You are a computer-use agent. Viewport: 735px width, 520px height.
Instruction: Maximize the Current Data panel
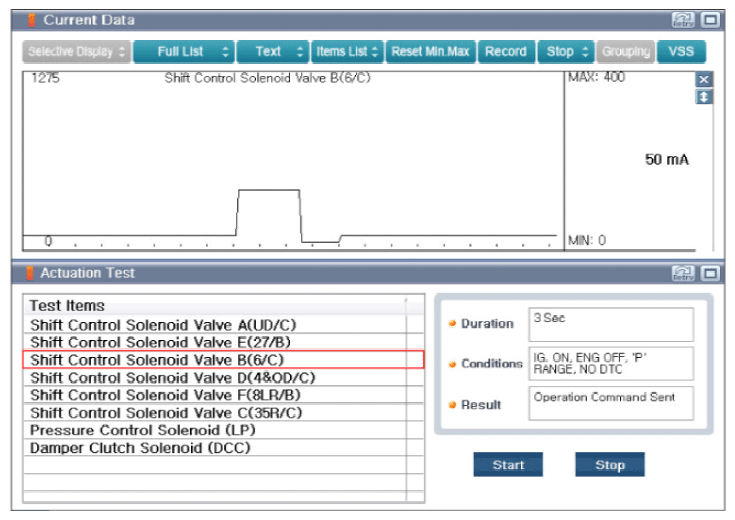click(x=711, y=20)
